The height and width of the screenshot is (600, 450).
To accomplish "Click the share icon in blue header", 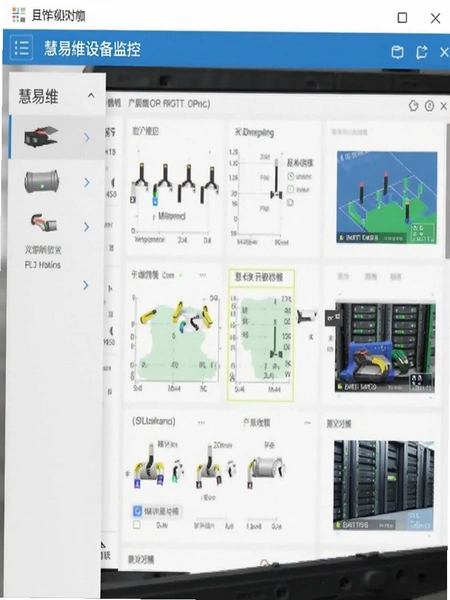I will coord(421,52).
